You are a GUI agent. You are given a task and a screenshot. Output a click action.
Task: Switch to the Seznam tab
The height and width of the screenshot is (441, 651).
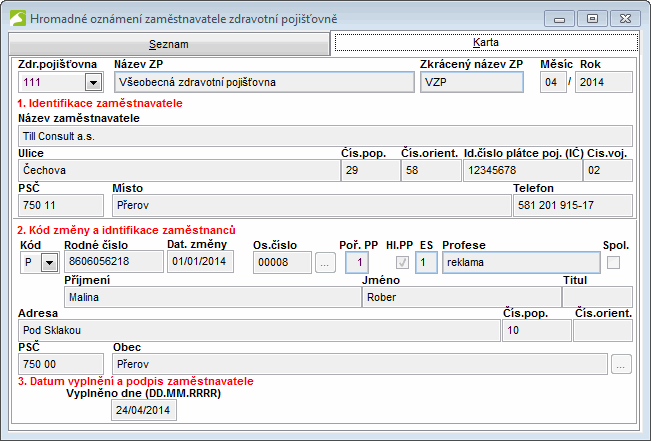(x=169, y=44)
